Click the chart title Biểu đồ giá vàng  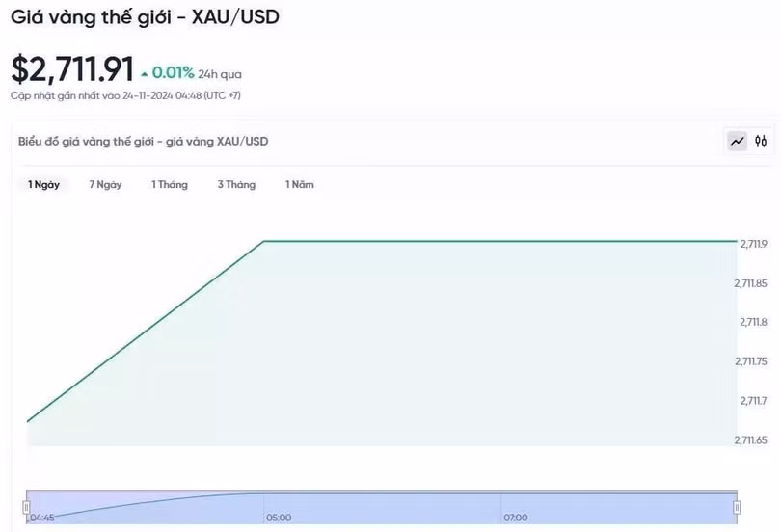click(x=143, y=142)
